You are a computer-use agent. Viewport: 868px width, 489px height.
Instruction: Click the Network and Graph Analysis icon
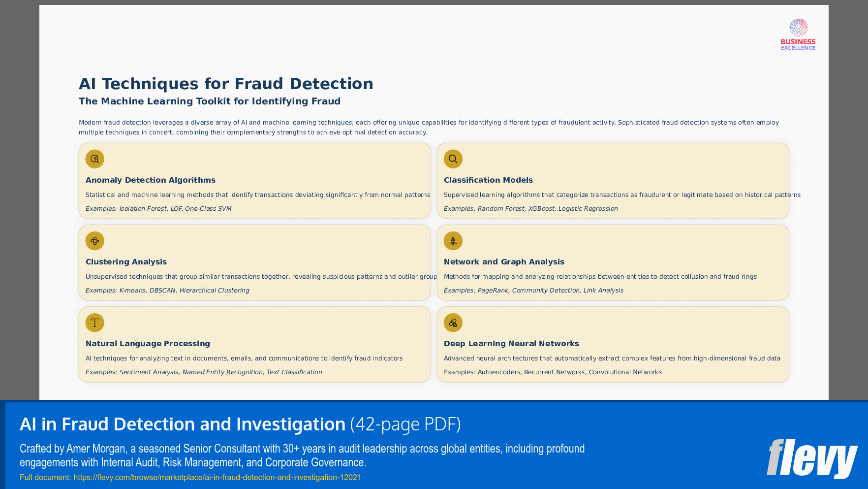(453, 241)
